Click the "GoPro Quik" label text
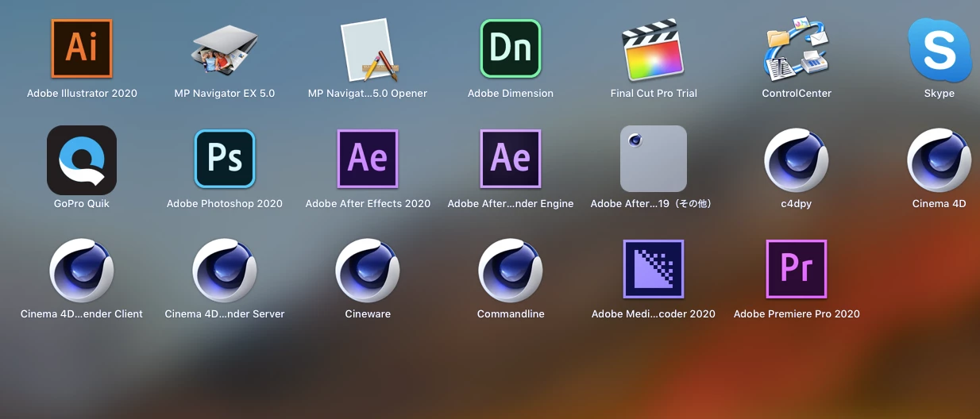The image size is (980, 419). 82,204
